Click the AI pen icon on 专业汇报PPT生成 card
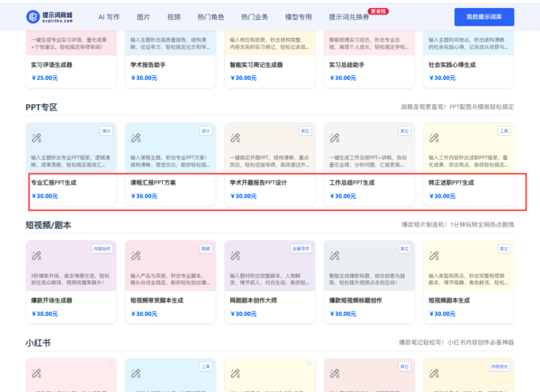The image size is (540, 392). coord(36,138)
